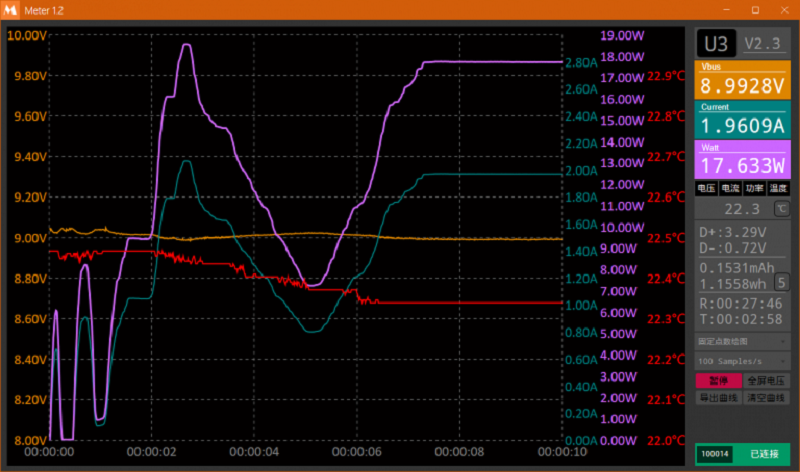The image size is (800, 472).
Task: Click the green 已连接 connected button
Action: pyautogui.click(x=763, y=454)
